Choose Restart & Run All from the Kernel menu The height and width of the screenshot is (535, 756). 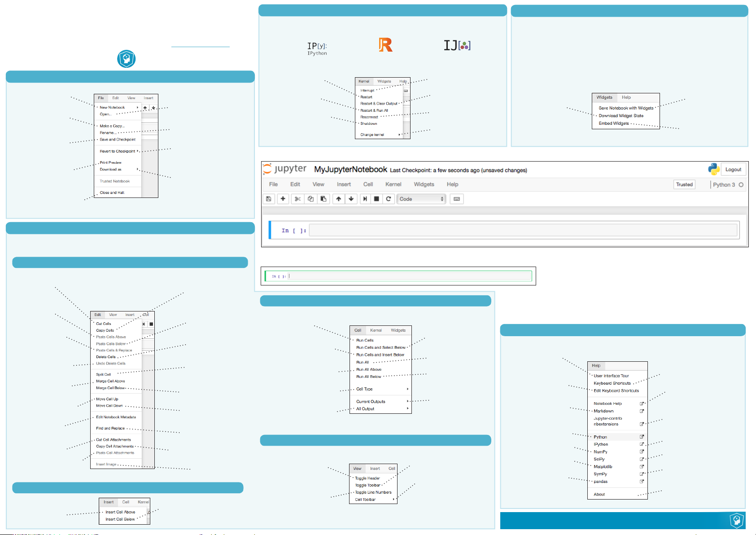(374, 110)
